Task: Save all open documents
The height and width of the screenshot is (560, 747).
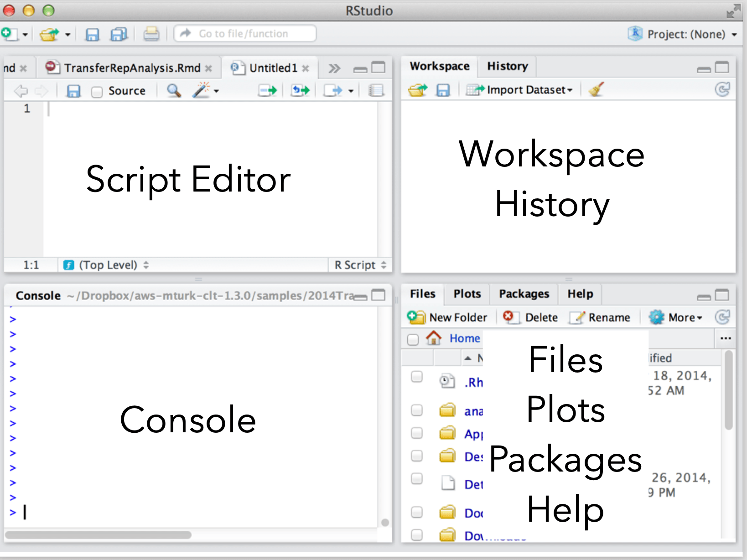Action: tap(119, 35)
